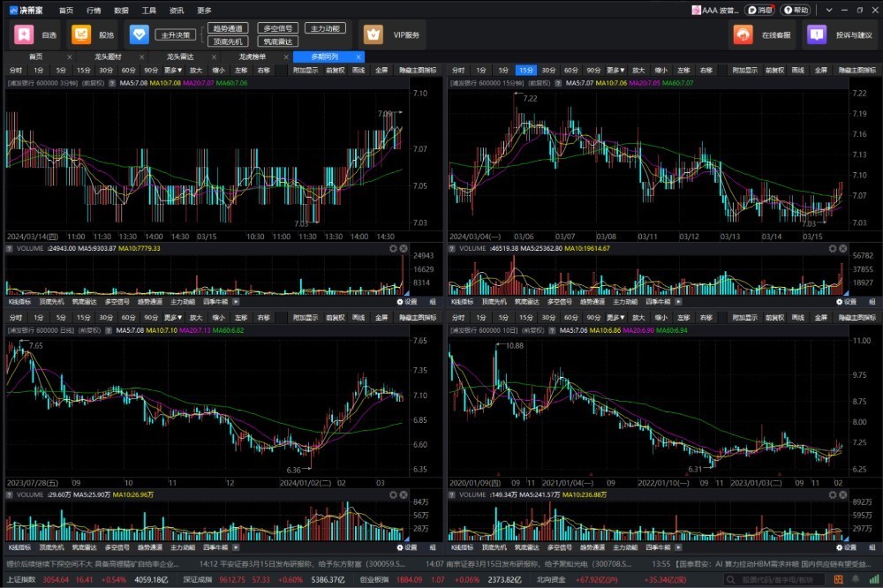Open the 行情 menu

click(94, 10)
